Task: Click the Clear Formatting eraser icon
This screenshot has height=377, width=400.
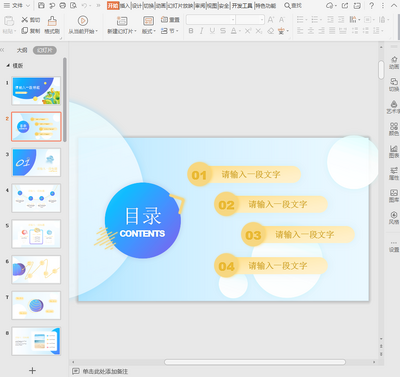Action: [271, 31]
